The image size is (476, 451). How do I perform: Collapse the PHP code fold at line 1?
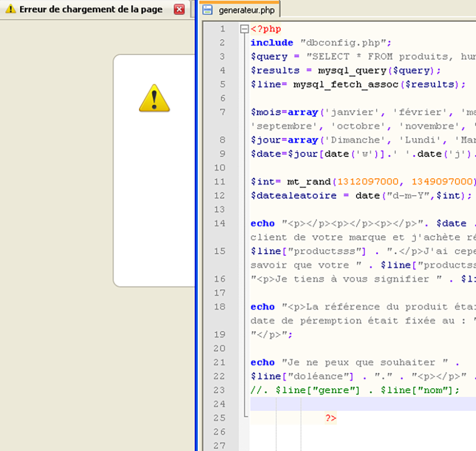pos(244,29)
